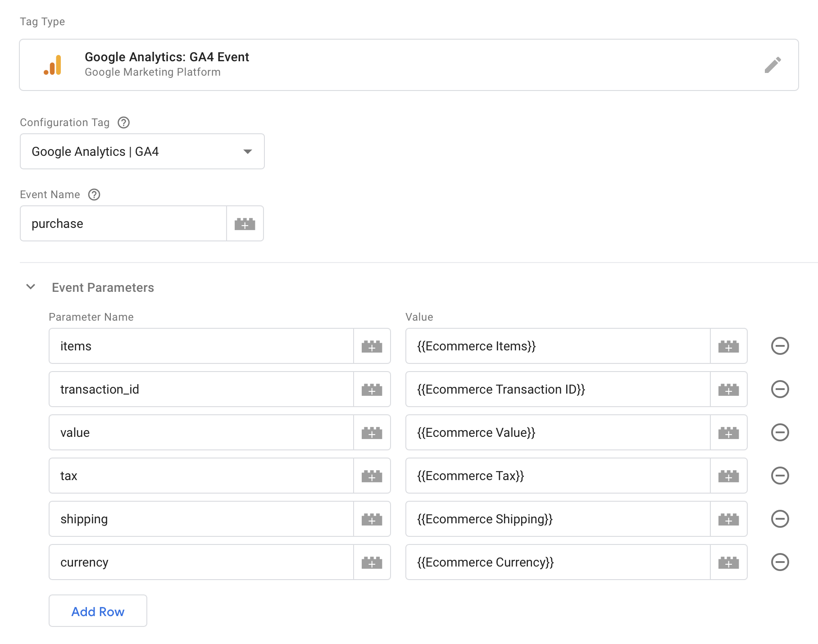Screen dimensions: 818x644
Task: Click the Add Row button
Action: point(98,611)
